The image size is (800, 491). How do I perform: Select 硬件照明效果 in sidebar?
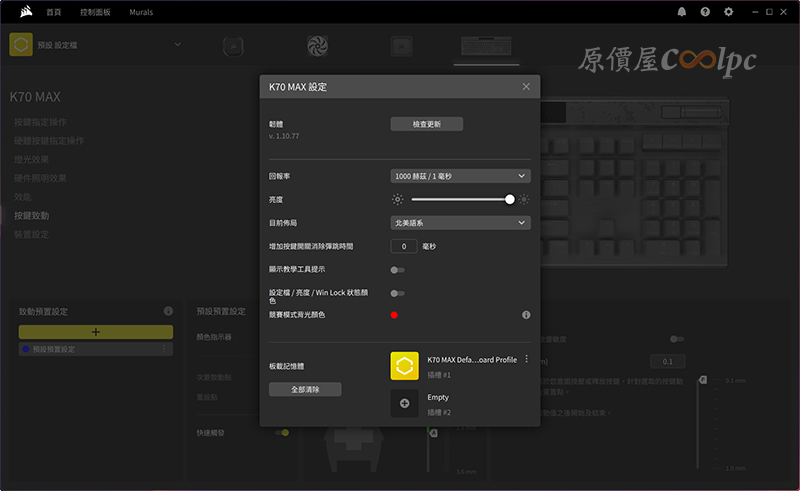pos(40,178)
